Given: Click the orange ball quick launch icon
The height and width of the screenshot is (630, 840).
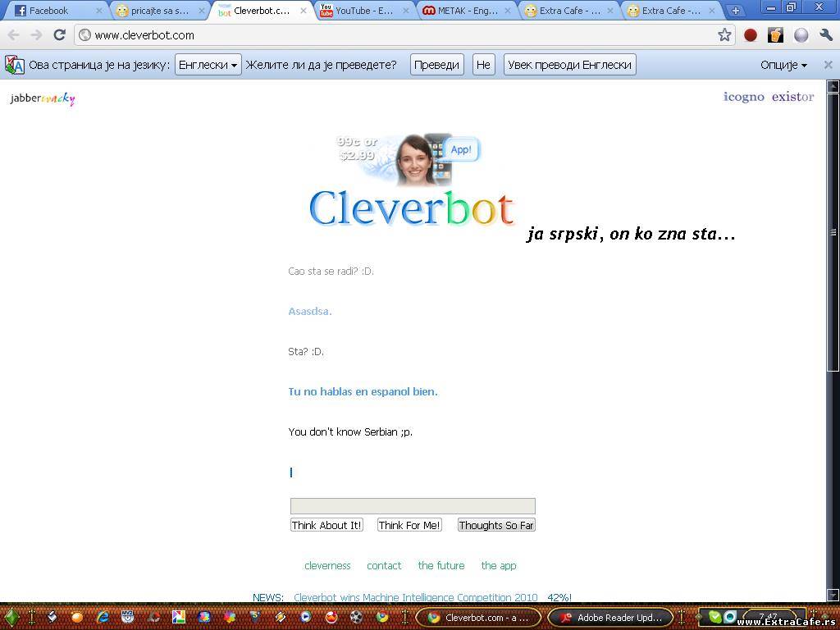Looking at the screenshot, I should pos(77,617).
